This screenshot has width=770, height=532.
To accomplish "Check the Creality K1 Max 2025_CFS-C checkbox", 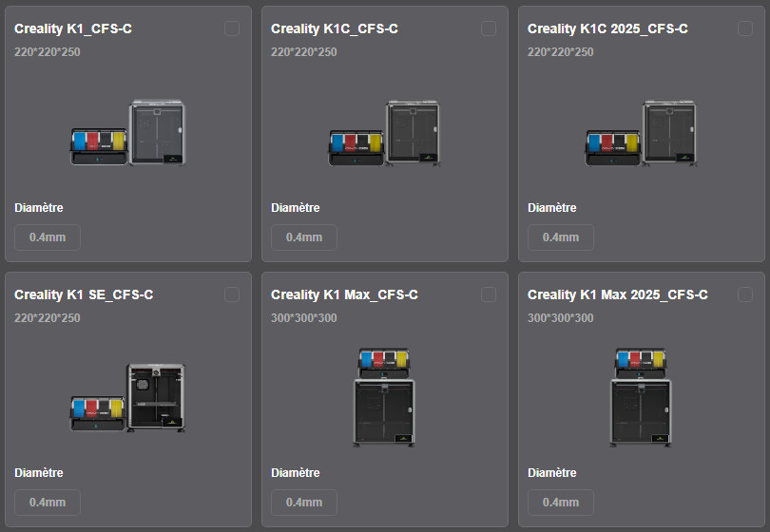I will pos(745,294).
